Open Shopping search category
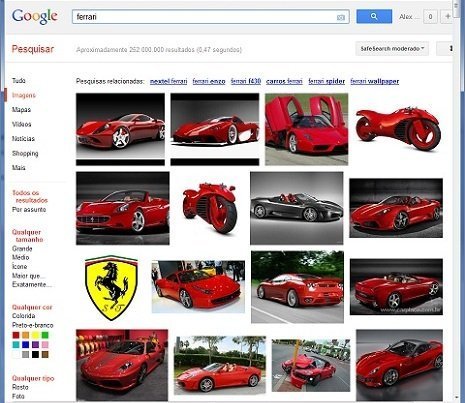 coord(25,153)
